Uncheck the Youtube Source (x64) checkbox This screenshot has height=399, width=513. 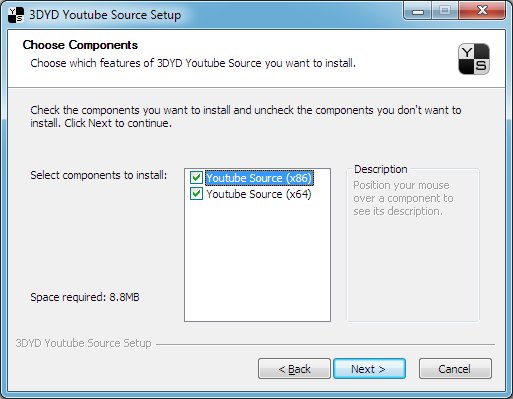pos(196,194)
